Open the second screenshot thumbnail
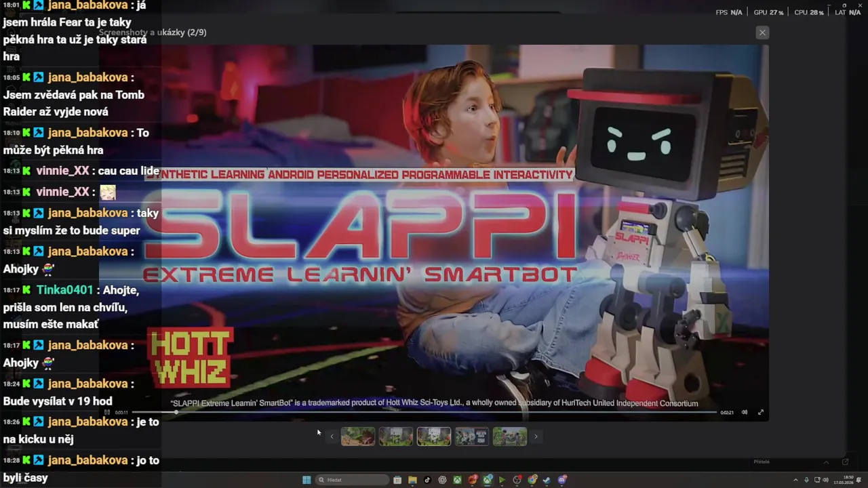Screen dimensions: 868x488 click(395, 436)
